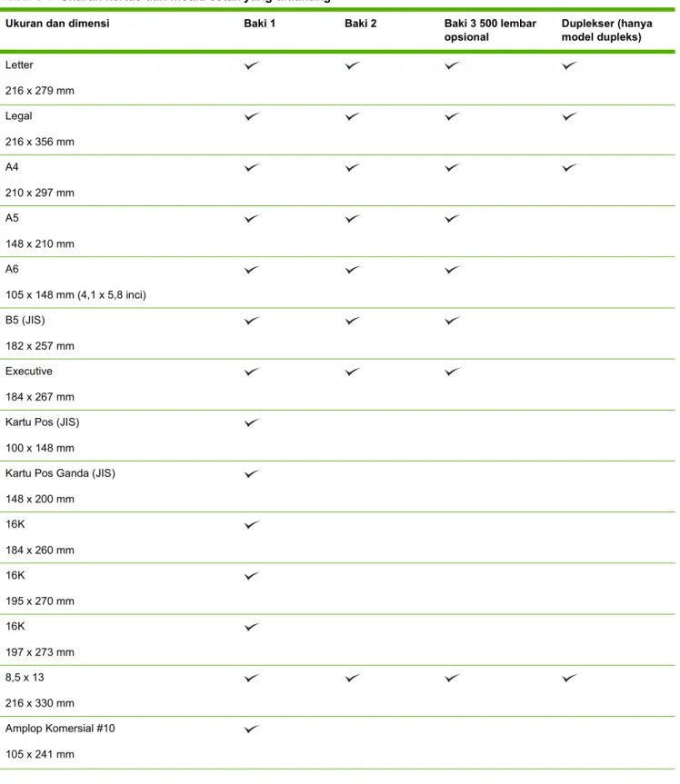Image resolution: width=680 pixels, height=784 pixels.
Task: Click the Kartu Pos Ganda (JIS) checkmark
Action: click(x=252, y=473)
